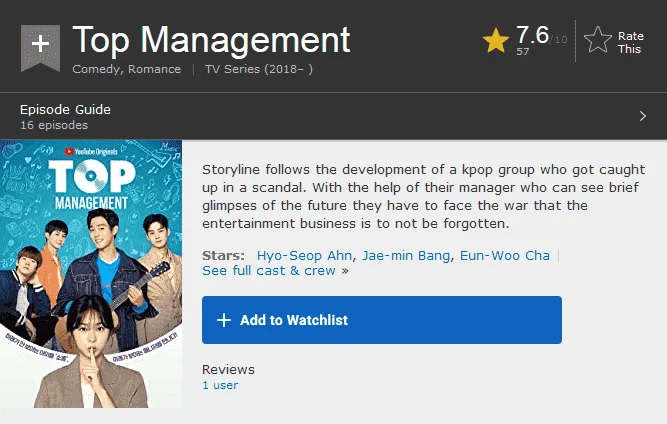Click the Comedy genre link
The height and width of the screenshot is (424, 667).
point(96,69)
